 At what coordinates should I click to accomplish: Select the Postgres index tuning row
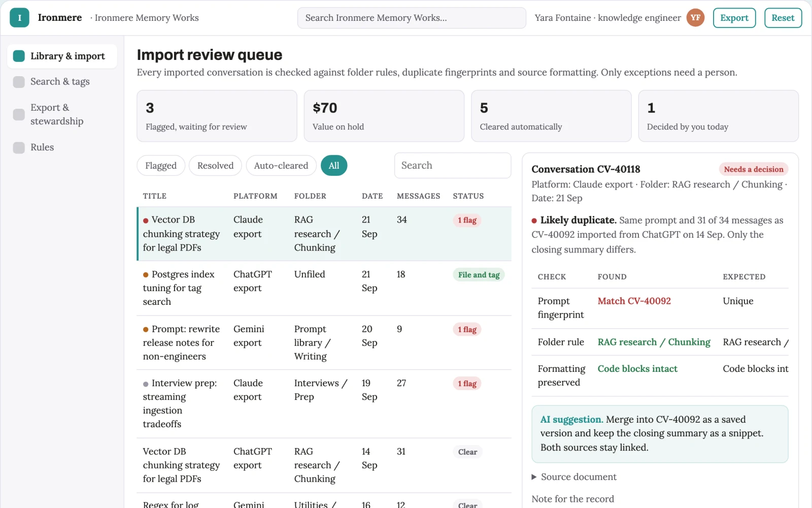point(324,288)
